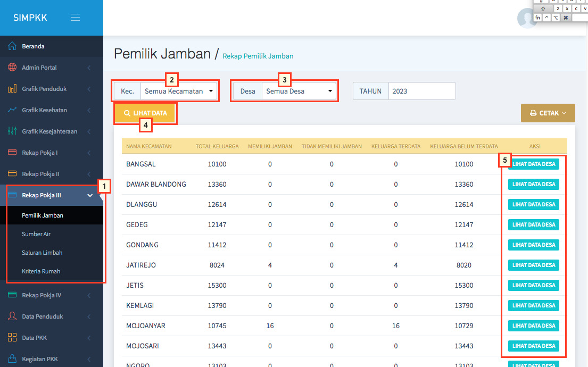Open the CETAK print dropdown
The image size is (588, 367).
pyautogui.click(x=548, y=113)
